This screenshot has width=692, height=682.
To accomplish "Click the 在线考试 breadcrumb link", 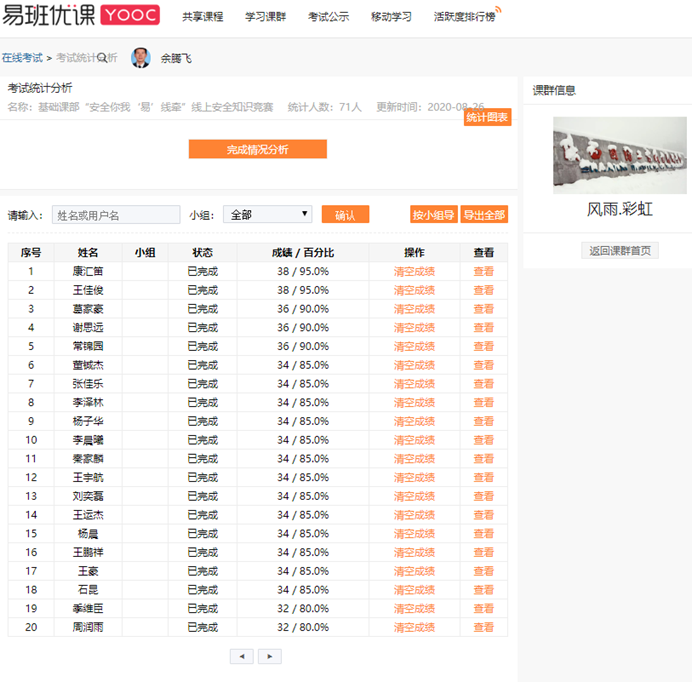I will click(21, 58).
